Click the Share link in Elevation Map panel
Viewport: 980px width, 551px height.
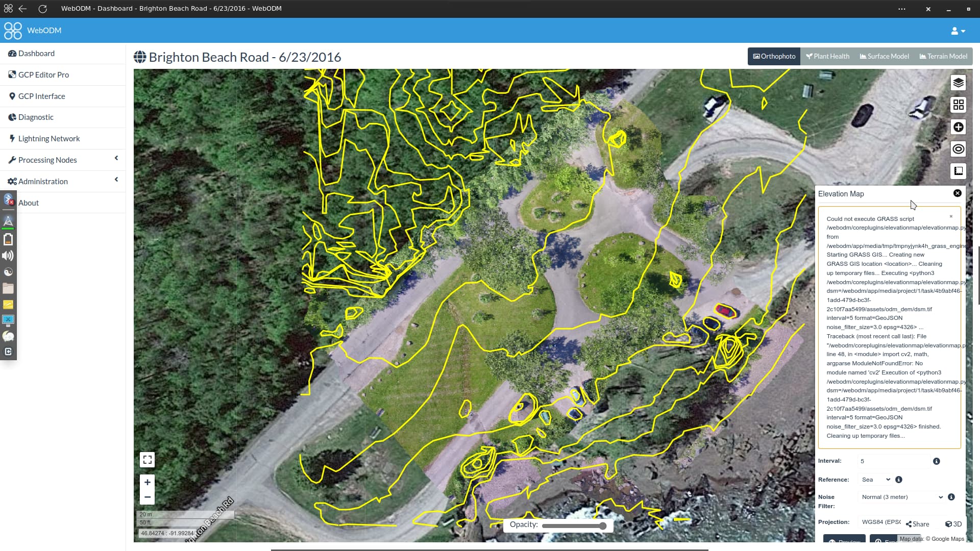click(x=917, y=524)
